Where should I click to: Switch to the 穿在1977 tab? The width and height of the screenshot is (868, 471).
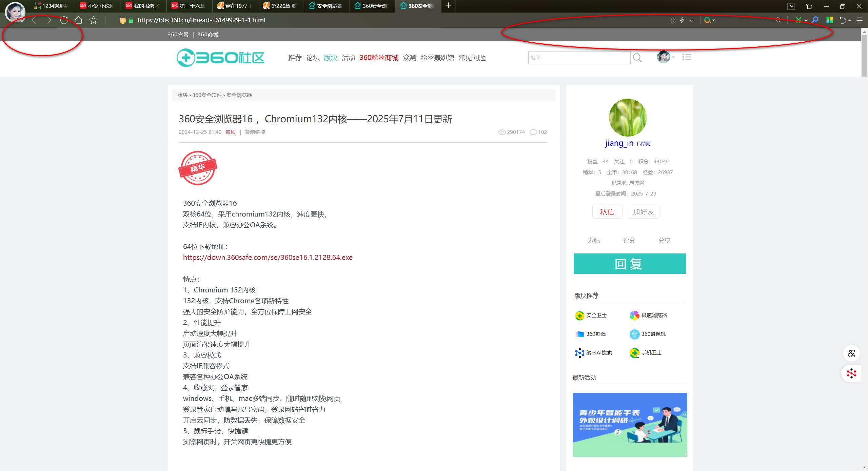[235, 6]
